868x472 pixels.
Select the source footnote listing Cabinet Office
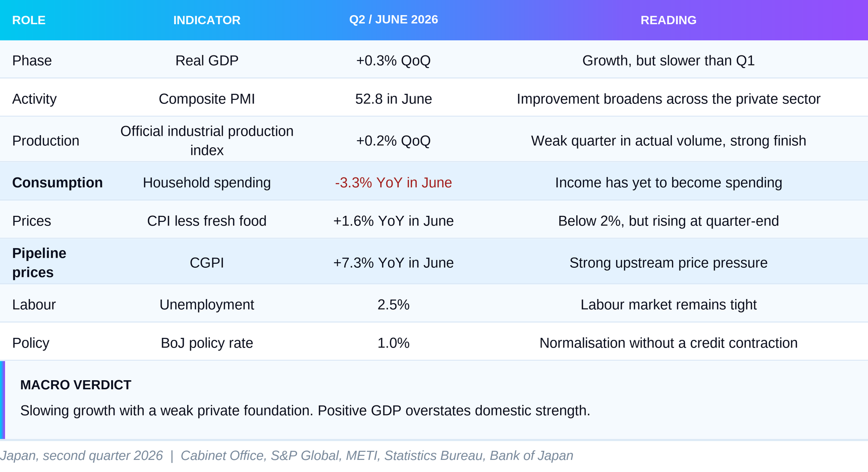(x=287, y=455)
